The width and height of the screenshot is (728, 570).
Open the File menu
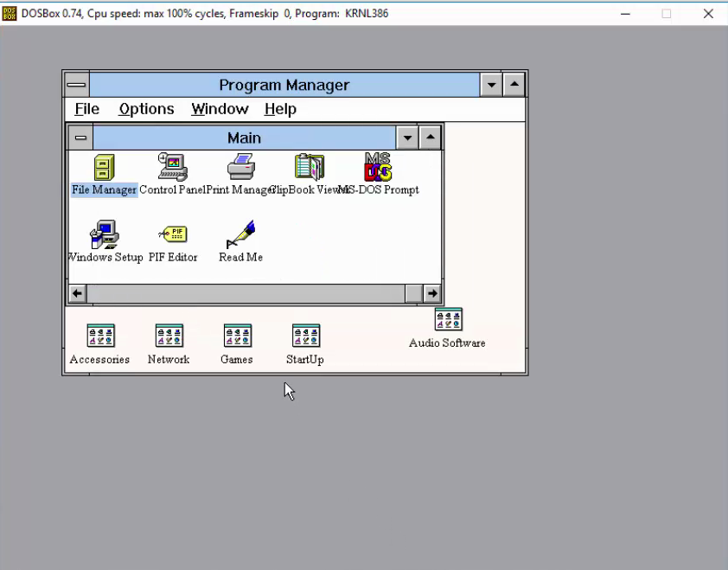coord(86,109)
